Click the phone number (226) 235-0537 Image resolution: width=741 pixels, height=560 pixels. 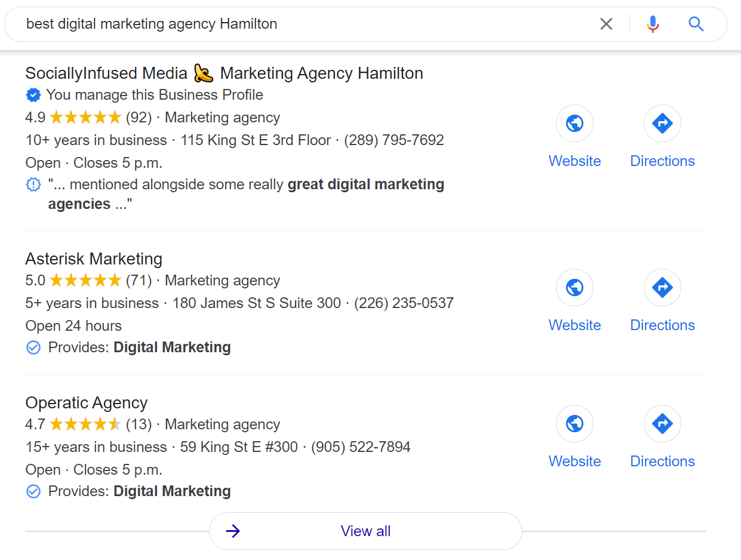coord(404,303)
